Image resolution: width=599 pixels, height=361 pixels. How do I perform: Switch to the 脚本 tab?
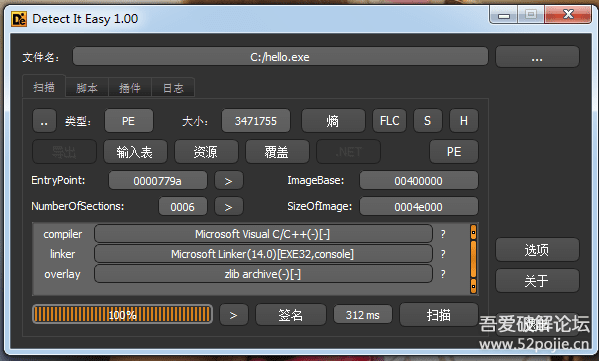pyautogui.click(x=87, y=88)
